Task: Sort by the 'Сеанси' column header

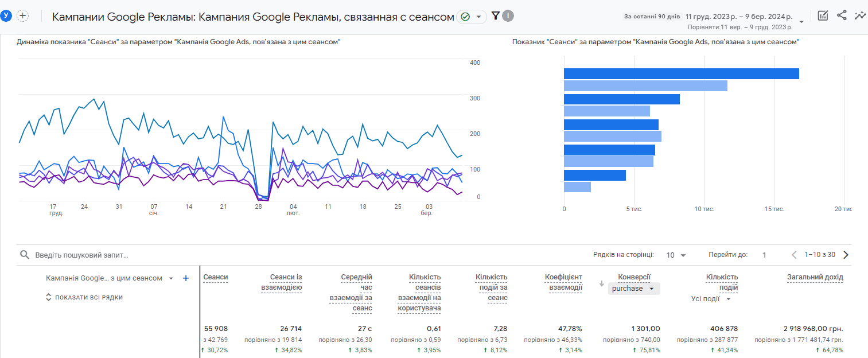Action: pos(216,277)
